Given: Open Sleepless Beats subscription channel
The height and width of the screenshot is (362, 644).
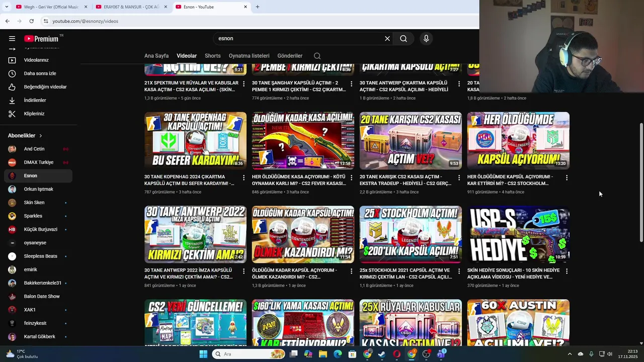Looking at the screenshot, I should coord(38,256).
